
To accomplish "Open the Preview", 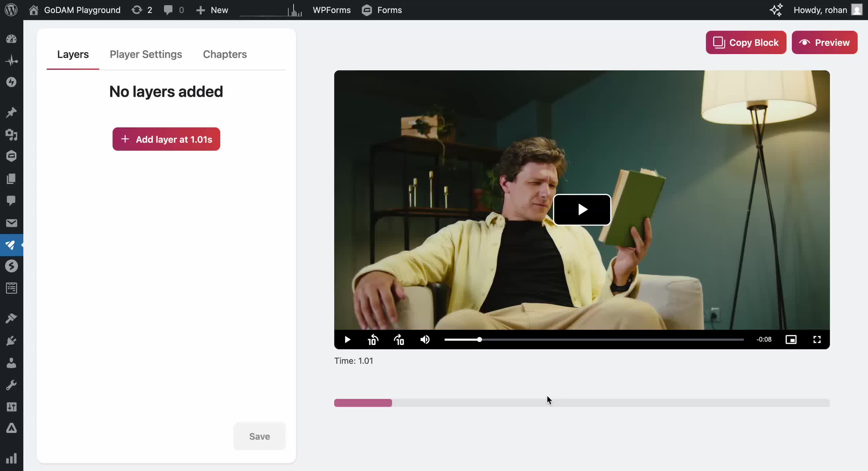I will click(x=825, y=42).
